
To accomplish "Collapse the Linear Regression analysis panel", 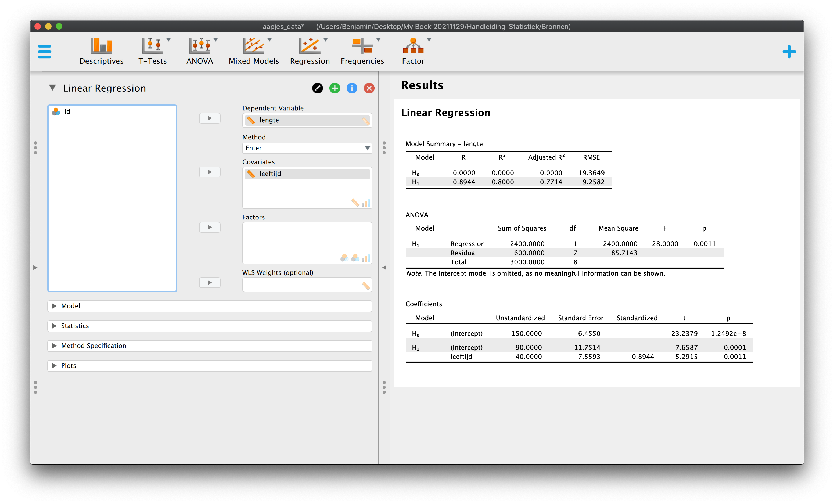I will [52, 88].
